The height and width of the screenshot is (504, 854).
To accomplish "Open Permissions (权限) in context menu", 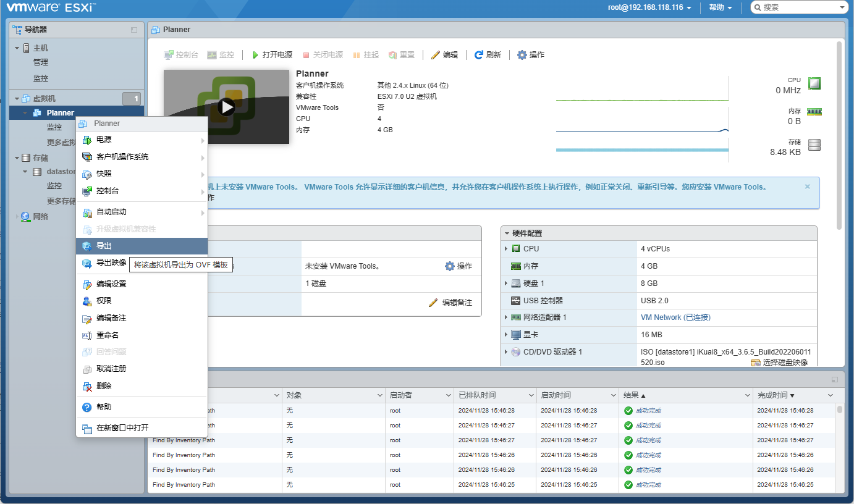I will [x=104, y=301].
